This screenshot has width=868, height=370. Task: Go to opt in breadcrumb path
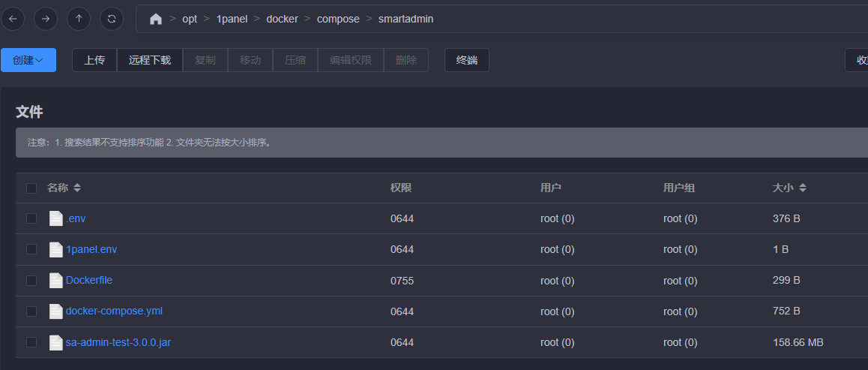[190, 19]
